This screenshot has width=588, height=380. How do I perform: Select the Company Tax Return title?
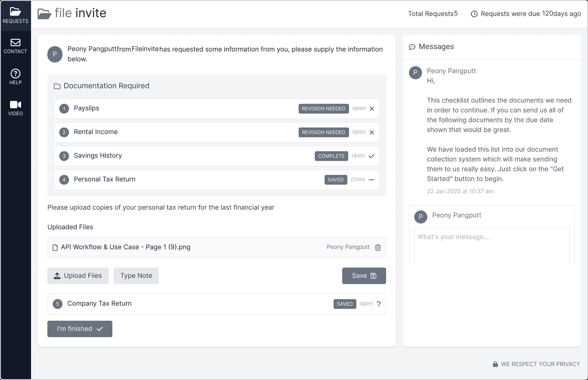[99, 303]
